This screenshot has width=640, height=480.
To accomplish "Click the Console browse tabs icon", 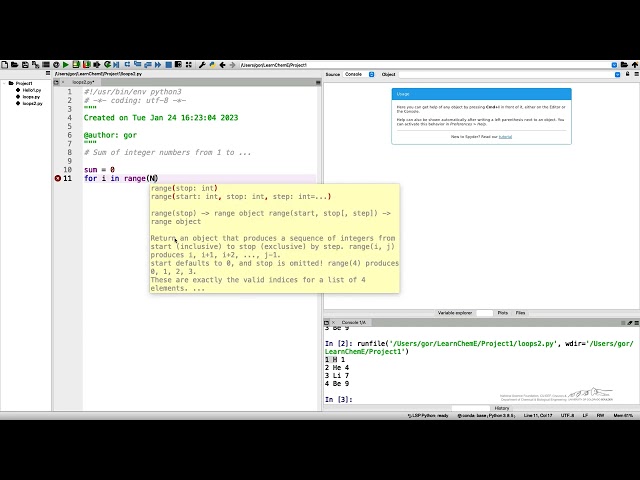I will click(x=326, y=322).
